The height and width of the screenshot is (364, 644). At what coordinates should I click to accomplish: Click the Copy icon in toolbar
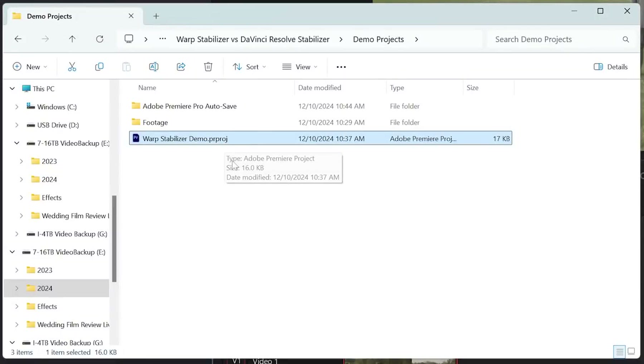coord(99,67)
